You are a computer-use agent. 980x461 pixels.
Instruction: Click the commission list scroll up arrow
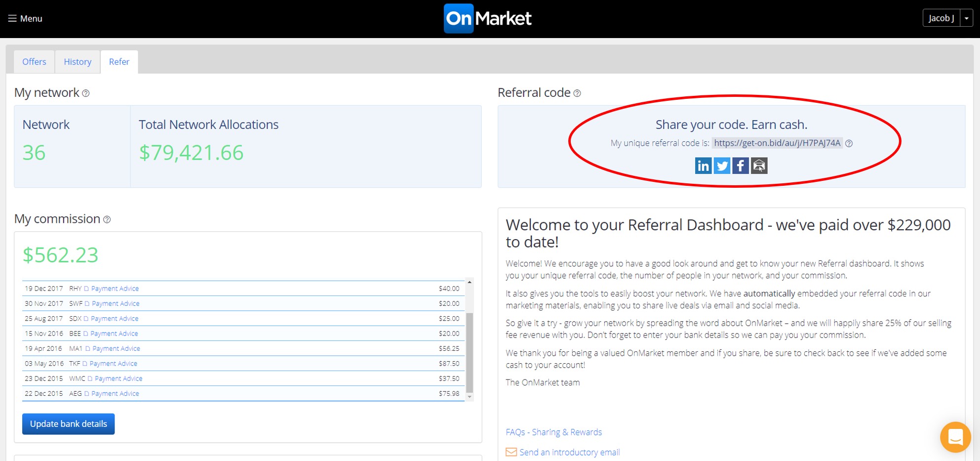tap(470, 282)
